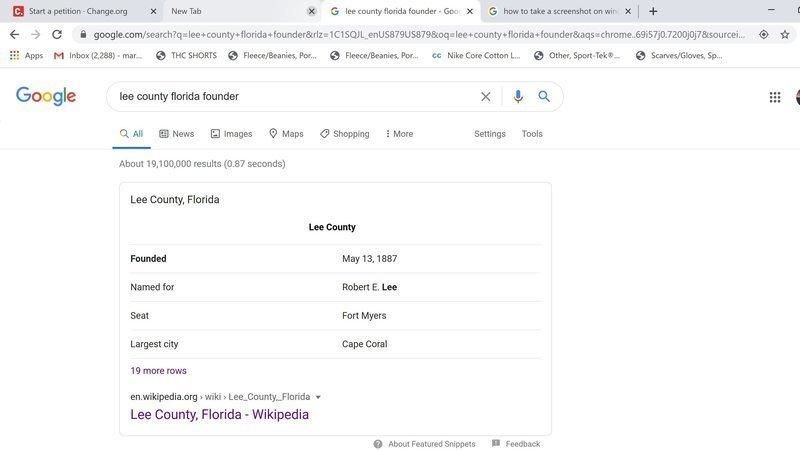Click the location icon in the address bar

coord(764,34)
